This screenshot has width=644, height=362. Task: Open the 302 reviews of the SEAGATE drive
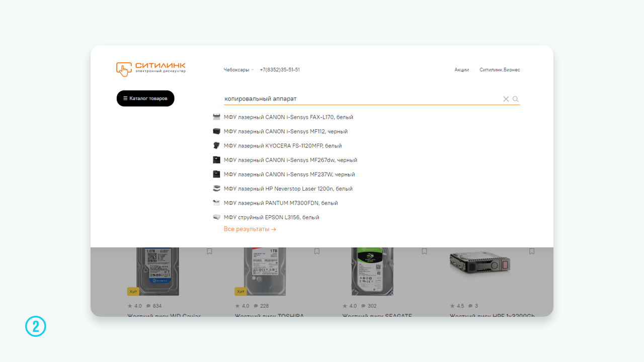[369, 306]
